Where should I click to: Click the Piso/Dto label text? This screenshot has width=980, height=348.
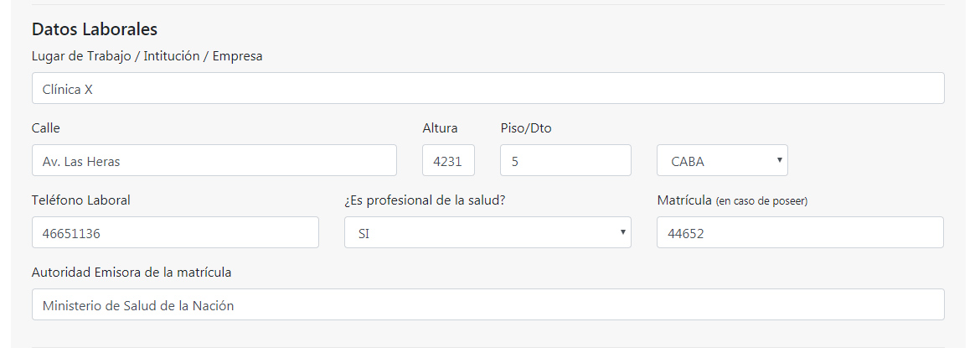(526, 128)
